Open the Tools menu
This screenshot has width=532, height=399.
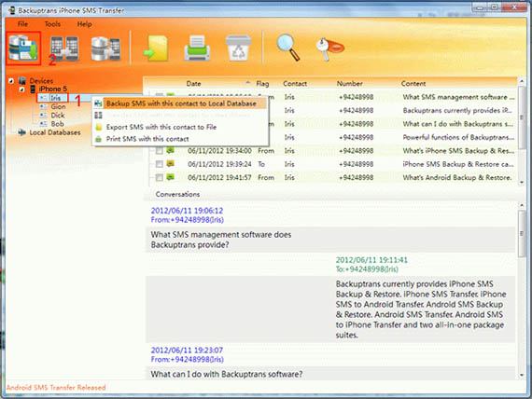point(52,24)
